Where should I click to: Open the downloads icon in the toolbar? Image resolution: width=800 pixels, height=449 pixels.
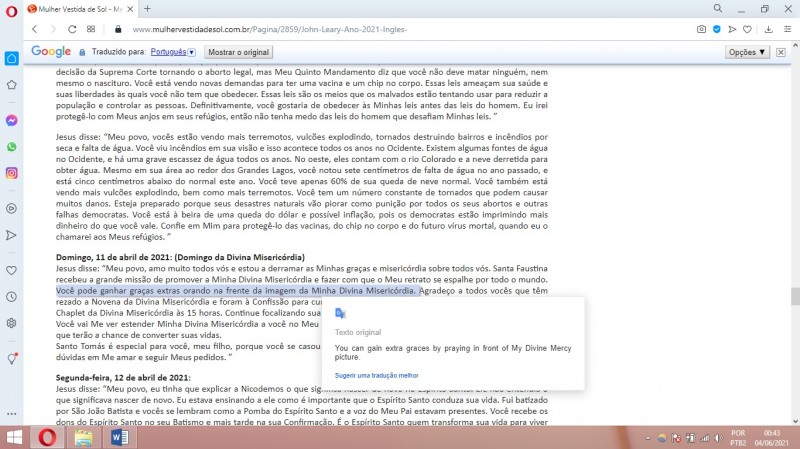point(766,29)
